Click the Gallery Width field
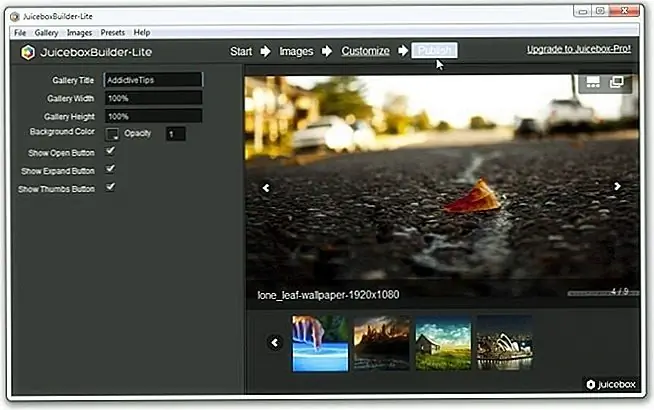 tap(153, 98)
